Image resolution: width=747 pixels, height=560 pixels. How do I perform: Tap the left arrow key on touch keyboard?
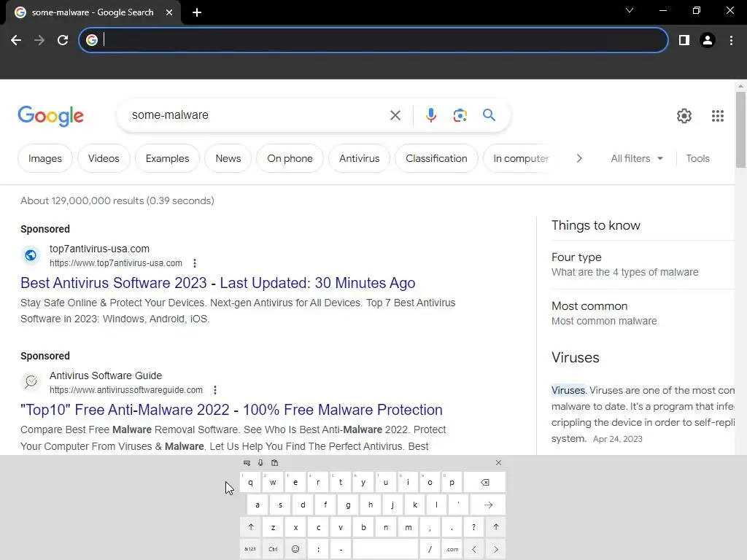tap(473, 549)
